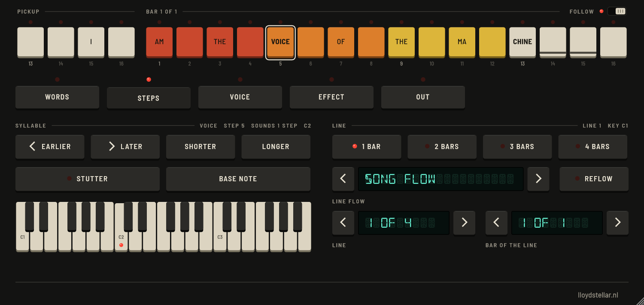Go to next line with right arrow

[x=464, y=223]
